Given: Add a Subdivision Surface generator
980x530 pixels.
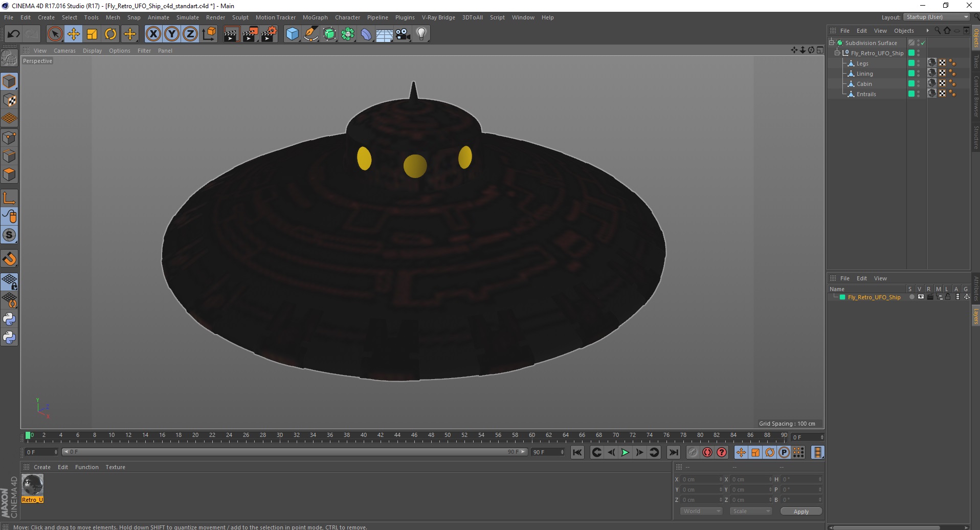Looking at the screenshot, I should coord(329,34).
